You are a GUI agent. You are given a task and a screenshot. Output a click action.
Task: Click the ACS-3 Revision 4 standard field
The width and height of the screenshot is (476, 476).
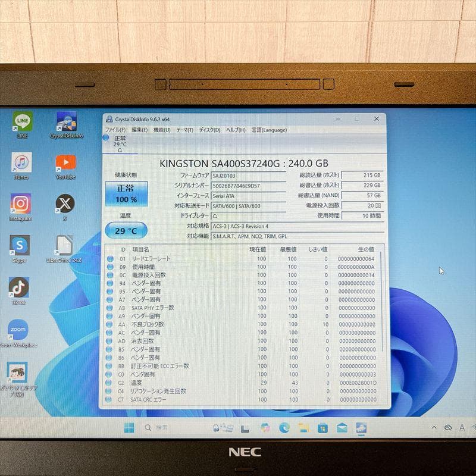(x=297, y=227)
